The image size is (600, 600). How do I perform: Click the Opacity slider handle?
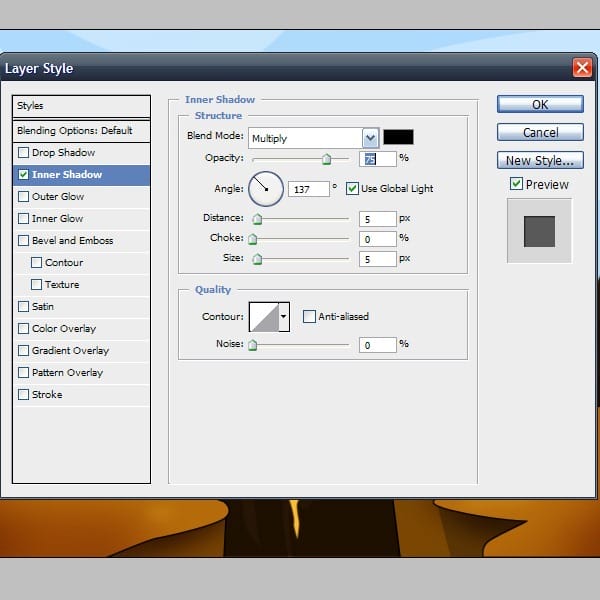point(326,159)
